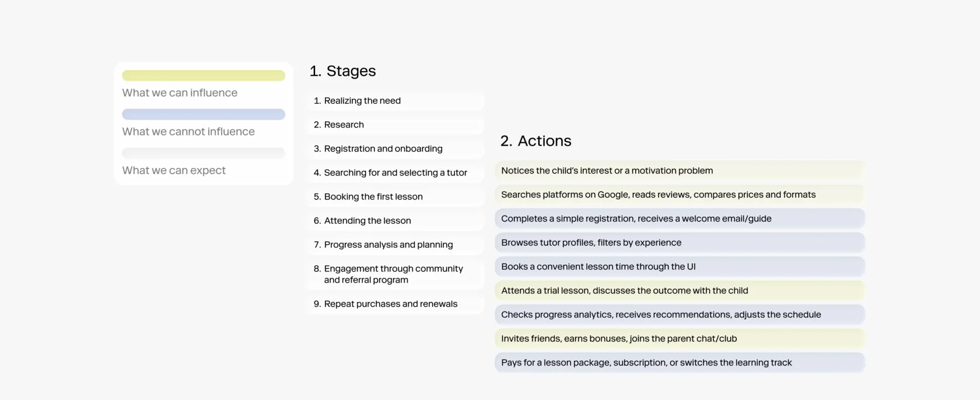Click the '1. Stages' heading
980x400 pixels.
(x=343, y=71)
